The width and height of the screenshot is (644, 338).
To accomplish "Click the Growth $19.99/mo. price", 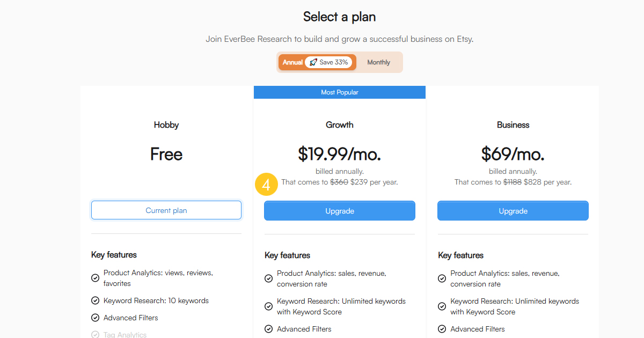I will pyautogui.click(x=340, y=155).
